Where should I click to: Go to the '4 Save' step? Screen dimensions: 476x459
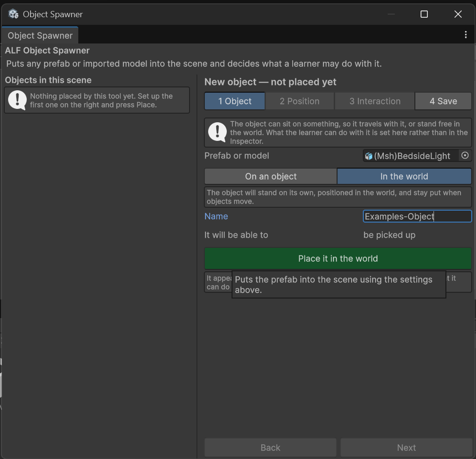click(443, 101)
